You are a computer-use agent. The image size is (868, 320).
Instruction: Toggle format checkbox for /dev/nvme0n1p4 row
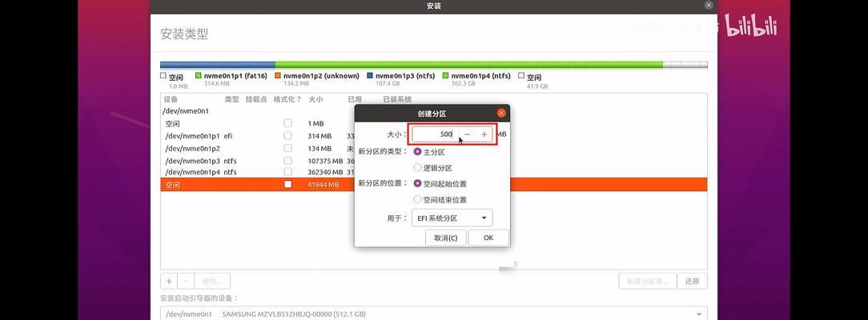point(287,172)
